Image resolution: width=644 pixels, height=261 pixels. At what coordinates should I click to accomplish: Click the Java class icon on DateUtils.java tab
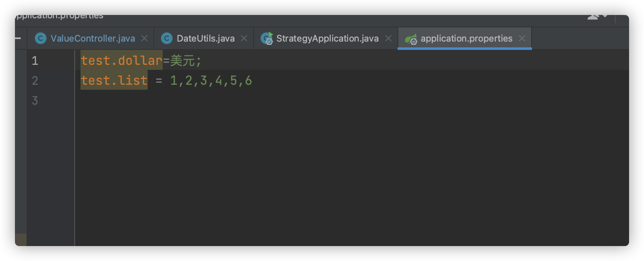tap(166, 38)
